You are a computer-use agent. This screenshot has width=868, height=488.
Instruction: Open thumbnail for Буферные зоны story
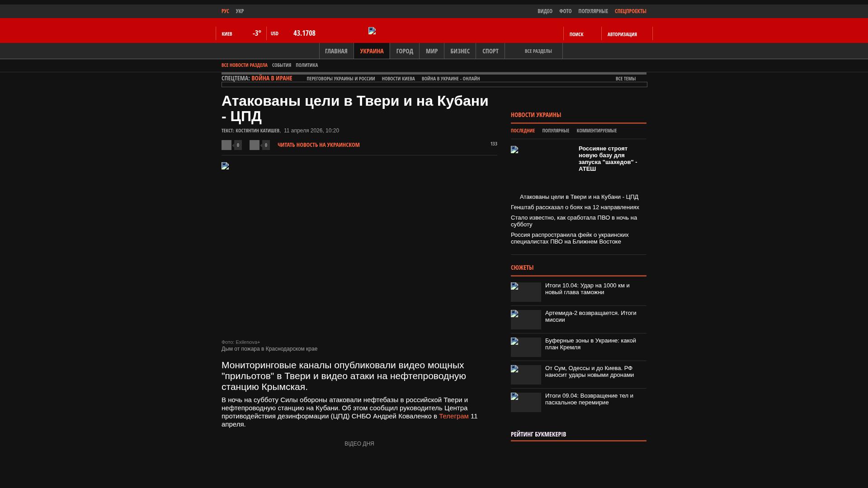click(x=526, y=347)
